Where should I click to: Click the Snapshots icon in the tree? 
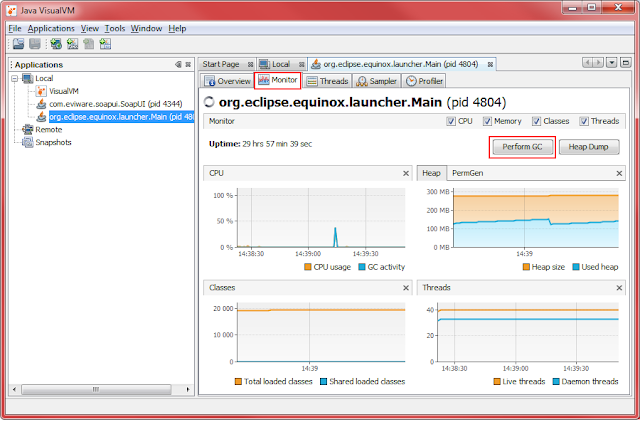[28, 142]
